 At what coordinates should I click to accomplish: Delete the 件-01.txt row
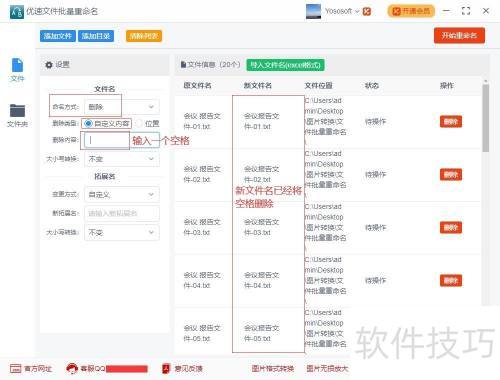point(451,122)
